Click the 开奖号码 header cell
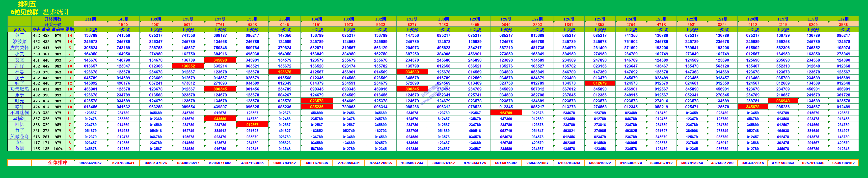The height and width of the screenshot is (178, 868). (x=53, y=24)
